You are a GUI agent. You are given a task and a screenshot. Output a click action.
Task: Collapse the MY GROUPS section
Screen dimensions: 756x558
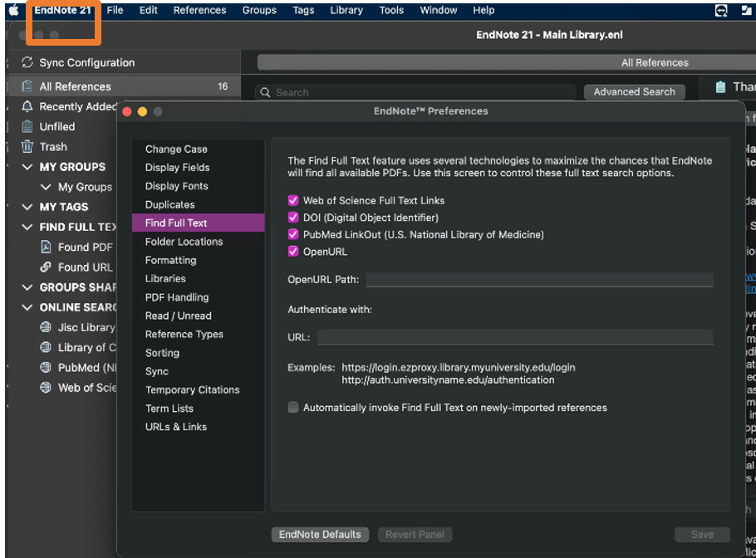(27, 167)
